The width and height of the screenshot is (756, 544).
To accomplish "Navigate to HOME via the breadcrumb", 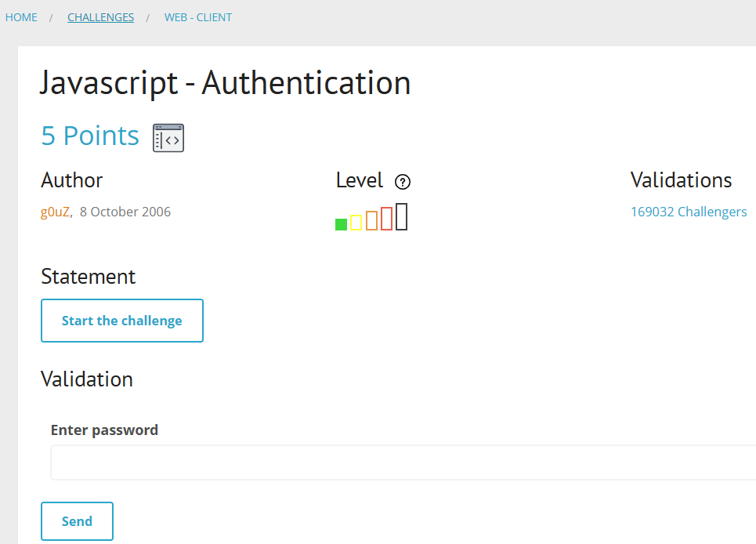I will pyautogui.click(x=20, y=16).
